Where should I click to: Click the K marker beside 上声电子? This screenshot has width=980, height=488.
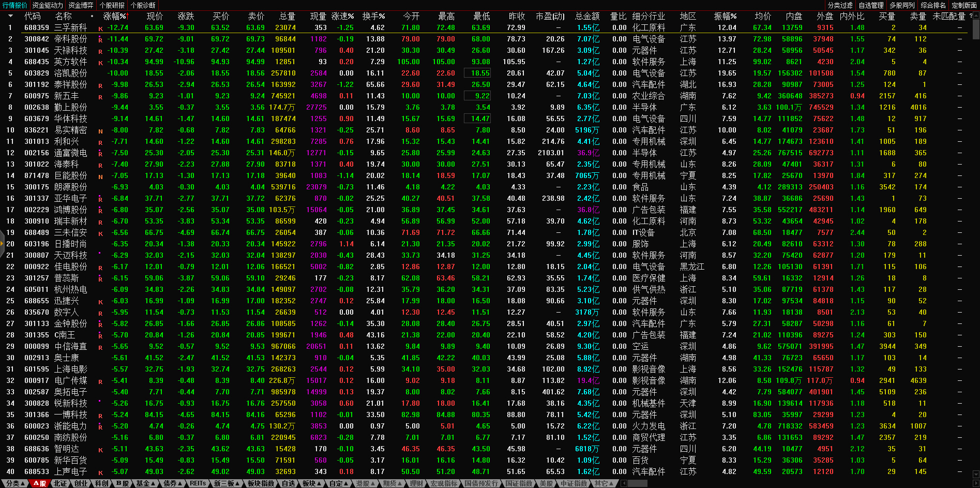point(100,472)
